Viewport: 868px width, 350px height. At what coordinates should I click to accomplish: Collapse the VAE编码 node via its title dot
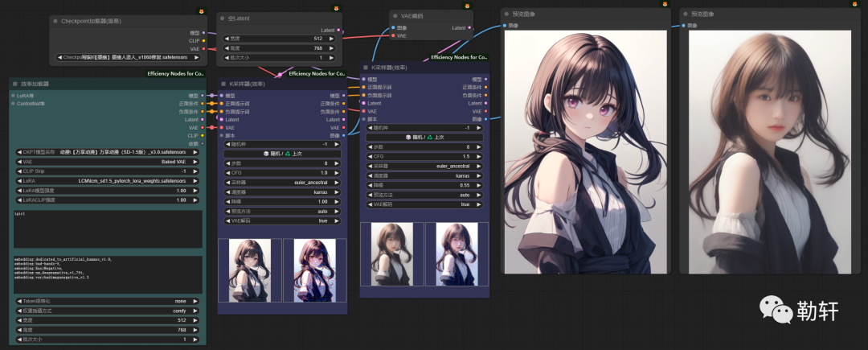pos(395,16)
